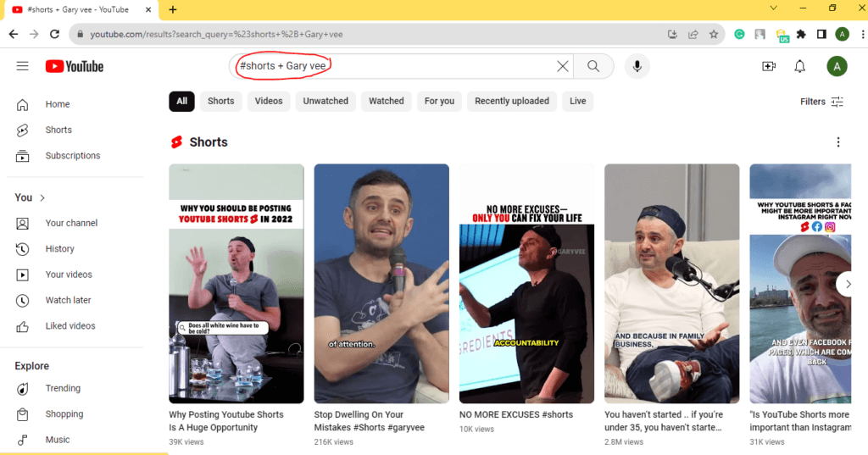Image resolution: width=868 pixels, height=455 pixels.
Task: Open a new browser tab
Action: (x=173, y=9)
